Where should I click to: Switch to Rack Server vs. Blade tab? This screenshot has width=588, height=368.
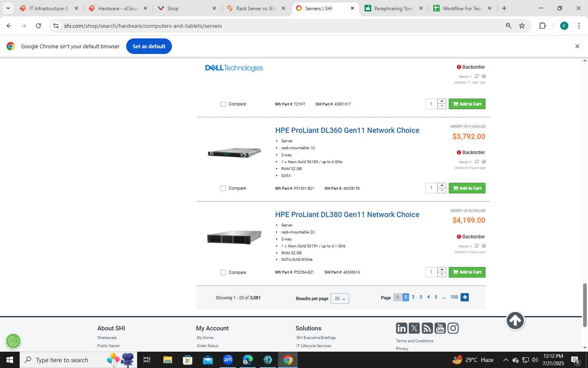256,8
